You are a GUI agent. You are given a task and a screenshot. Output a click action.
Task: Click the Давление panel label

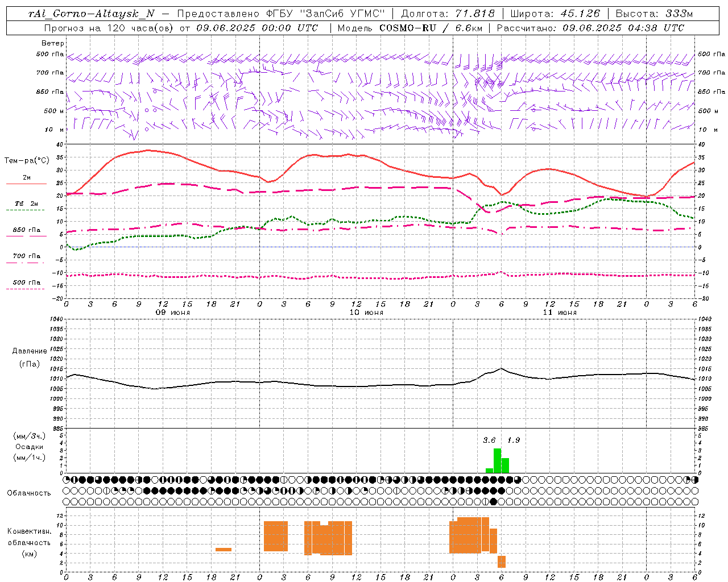(x=30, y=351)
